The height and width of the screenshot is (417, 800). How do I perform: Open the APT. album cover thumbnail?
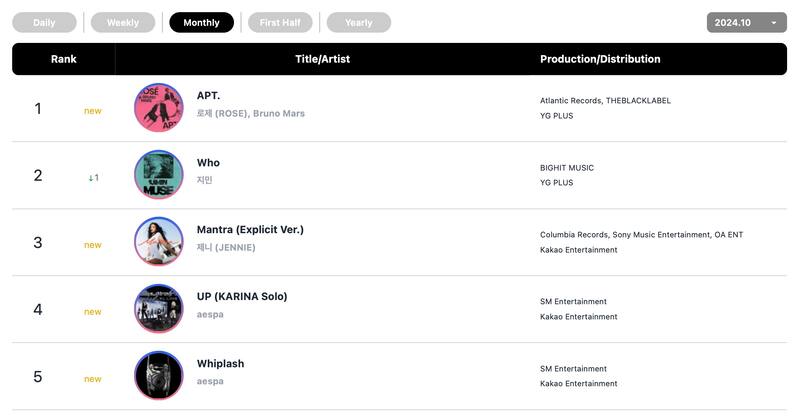pyautogui.click(x=158, y=108)
